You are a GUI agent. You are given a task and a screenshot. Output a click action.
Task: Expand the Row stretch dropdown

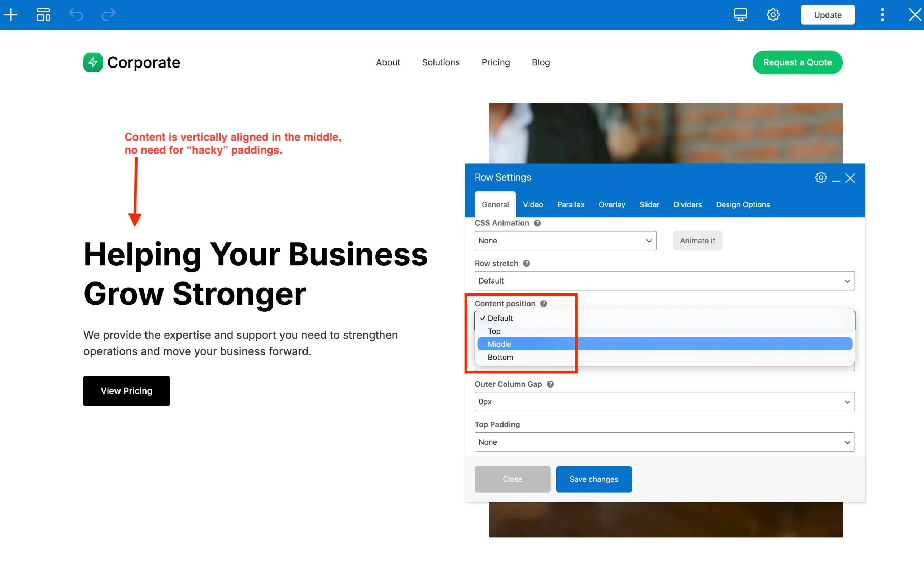[x=664, y=281]
